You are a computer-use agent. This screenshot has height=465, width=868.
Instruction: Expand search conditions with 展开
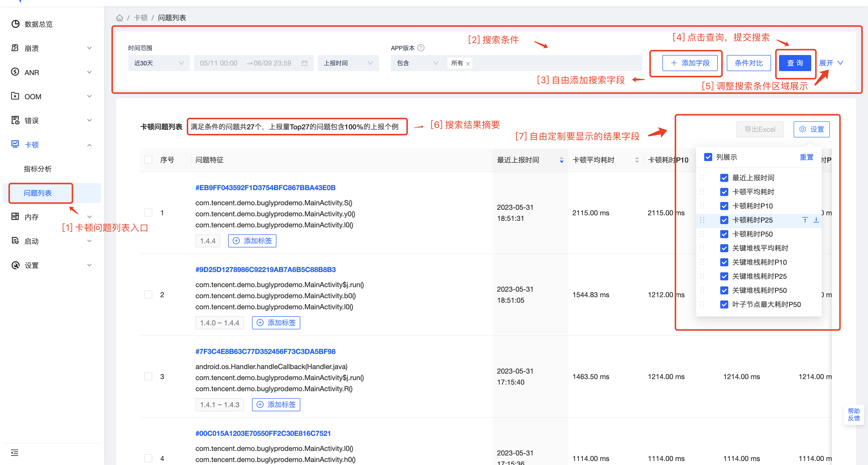click(831, 63)
